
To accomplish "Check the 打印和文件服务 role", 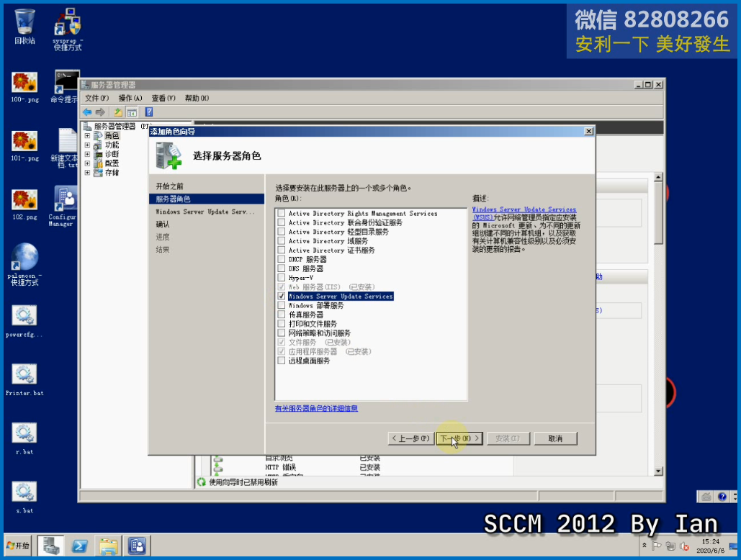I will (281, 324).
